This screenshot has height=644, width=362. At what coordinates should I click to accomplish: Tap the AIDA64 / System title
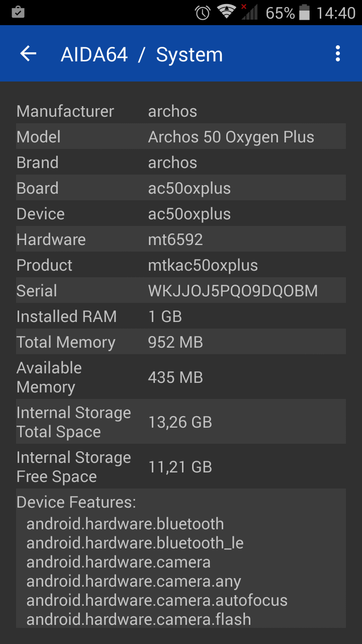click(x=141, y=54)
